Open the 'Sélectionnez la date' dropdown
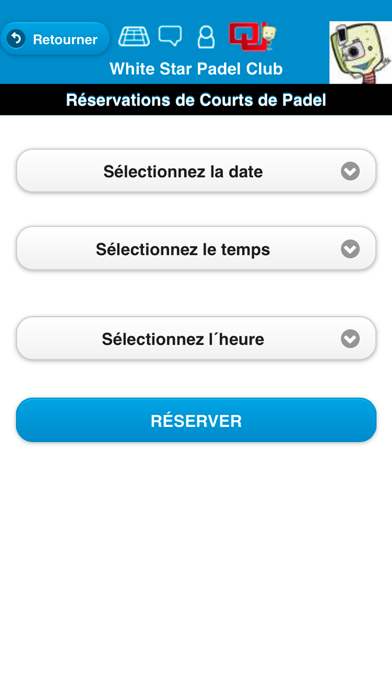 [x=196, y=171]
